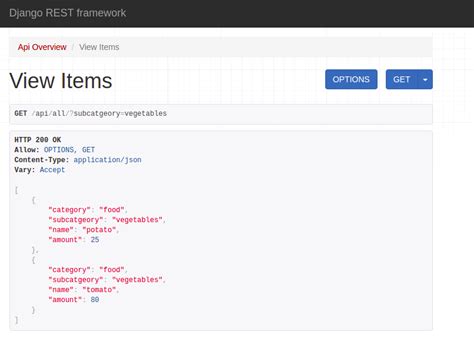
Task: Select the potato item's "category": "food" line
Action: [x=88, y=210]
